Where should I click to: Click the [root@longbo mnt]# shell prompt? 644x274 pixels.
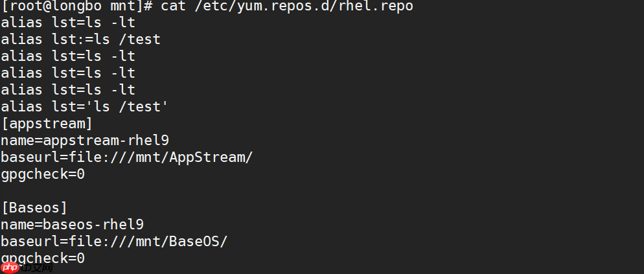pyautogui.click(x=77, y=6)
